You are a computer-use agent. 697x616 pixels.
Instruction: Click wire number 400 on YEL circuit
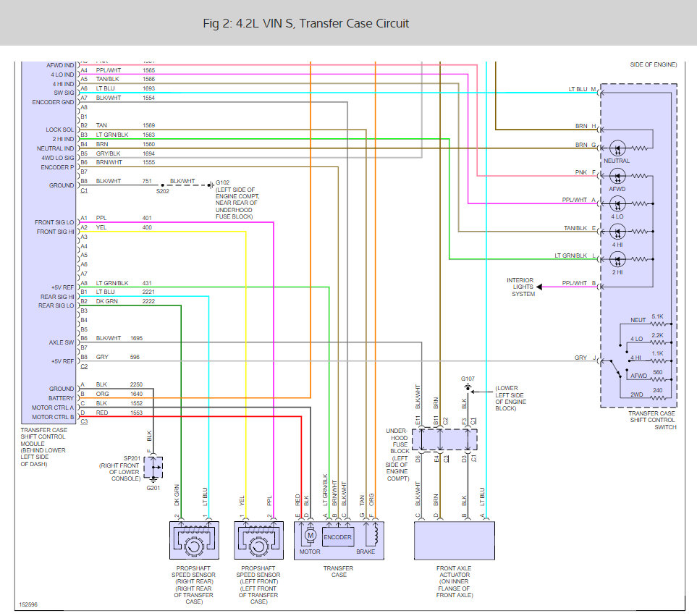pyautogui.click(x=147, y=227)
